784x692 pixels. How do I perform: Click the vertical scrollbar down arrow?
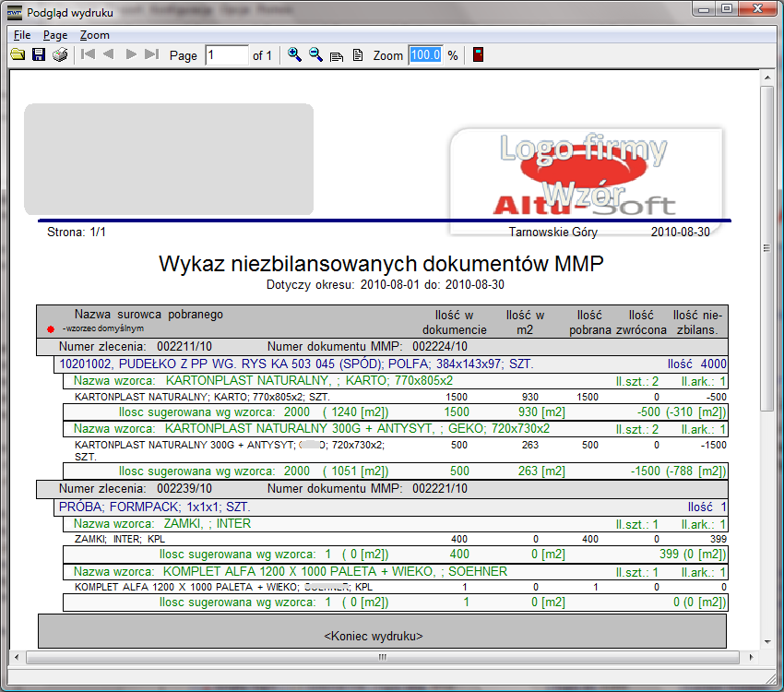(766, 641)
